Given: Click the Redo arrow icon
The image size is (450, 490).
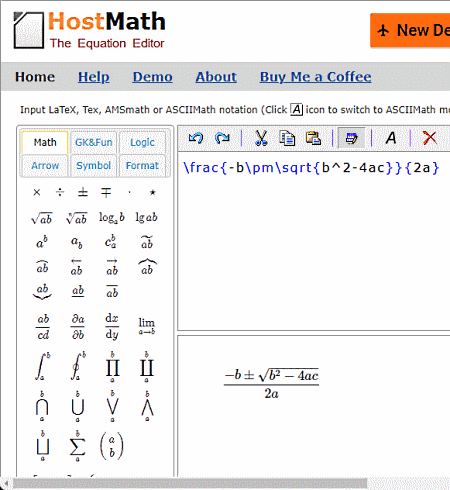Looking at the screenshot, I should pyautogui.click(x=222, y=138).
